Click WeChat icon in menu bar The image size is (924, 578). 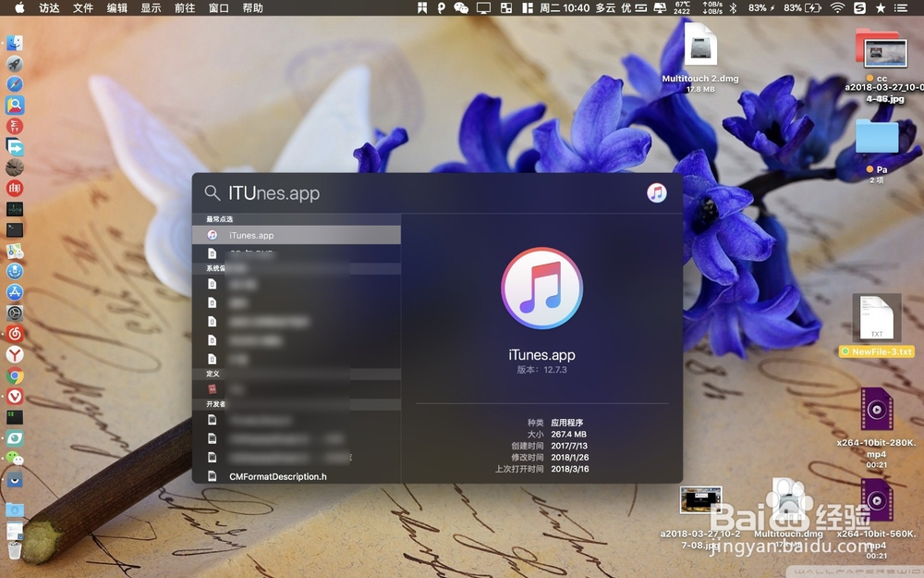tap(461, 7)
